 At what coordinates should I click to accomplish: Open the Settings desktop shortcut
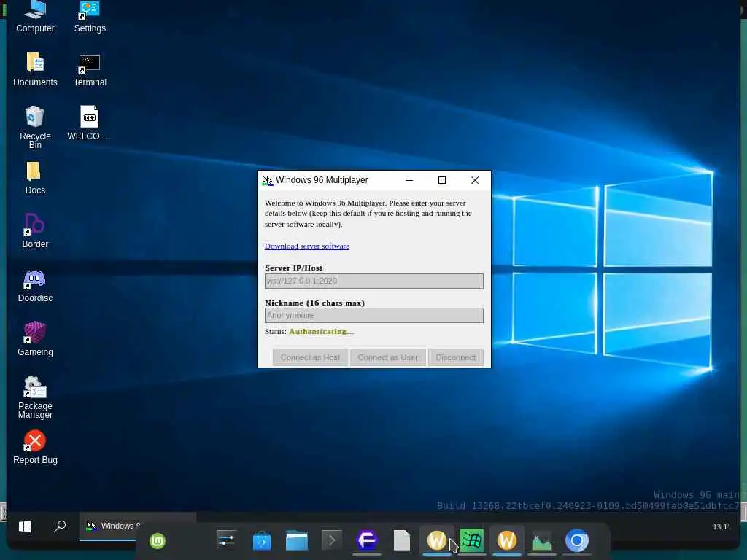(90, 17)
